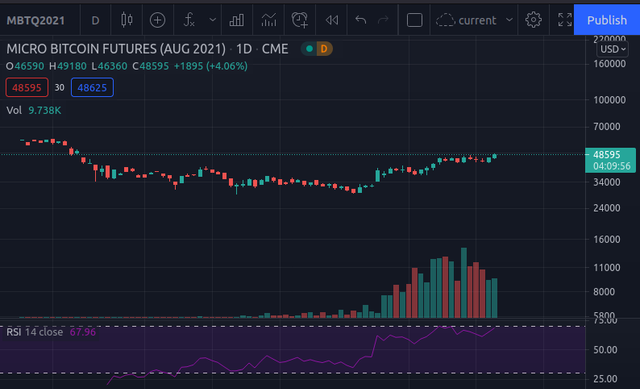Image resolution: width=640 pixels, height=389 pixels.
Task: Click the change value +1895 (+4.06%)
Action: pos(211,66)
